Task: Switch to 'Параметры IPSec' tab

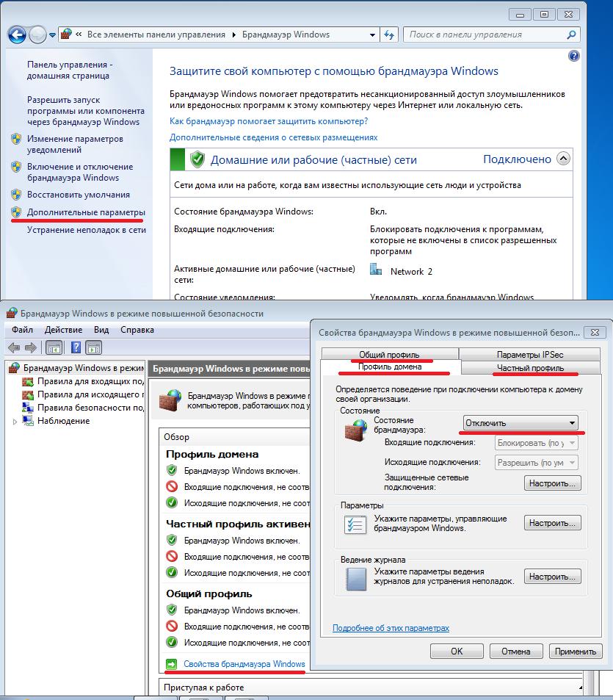Action: pyautogui.click(x=530, y=355)
